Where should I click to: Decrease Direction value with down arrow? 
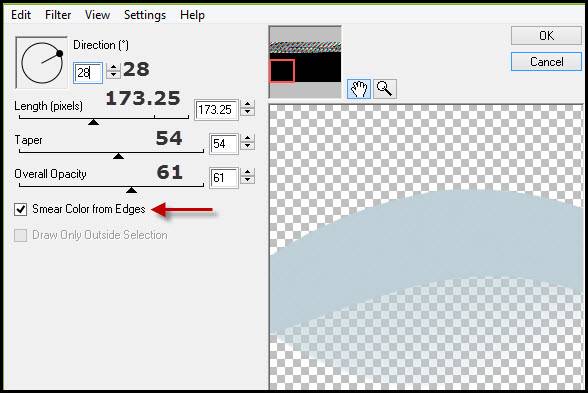113,75
